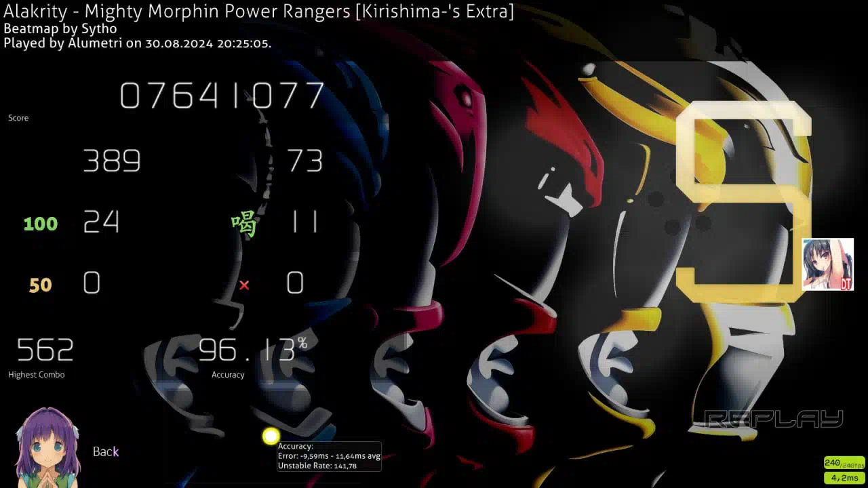Click the Highest Combo label
This screenshot has height=488, width=868.
37,375
